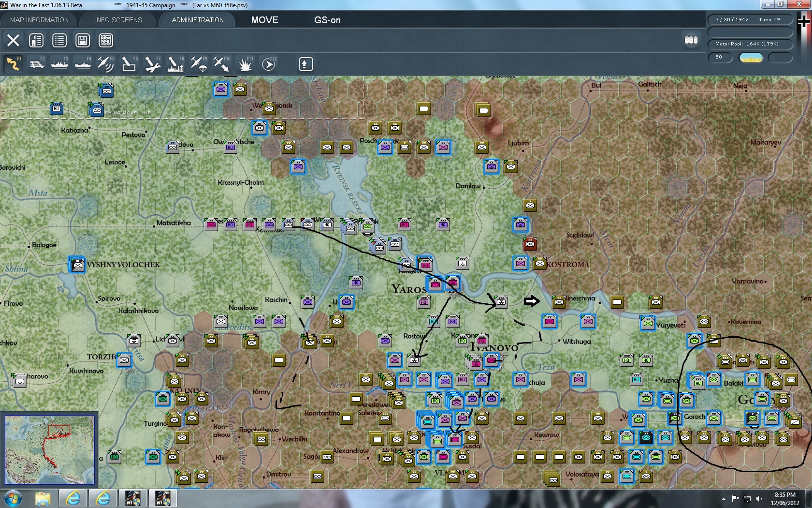Select the F6 bomb unit mode
The width and height of the screenshot is (812, 508).
tap(129, 64)
